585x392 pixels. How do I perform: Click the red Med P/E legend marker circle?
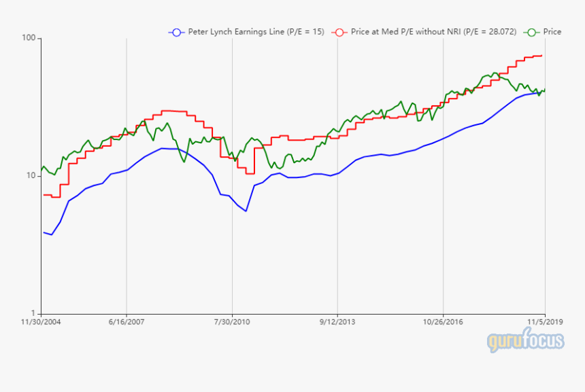tap(339, 33)
